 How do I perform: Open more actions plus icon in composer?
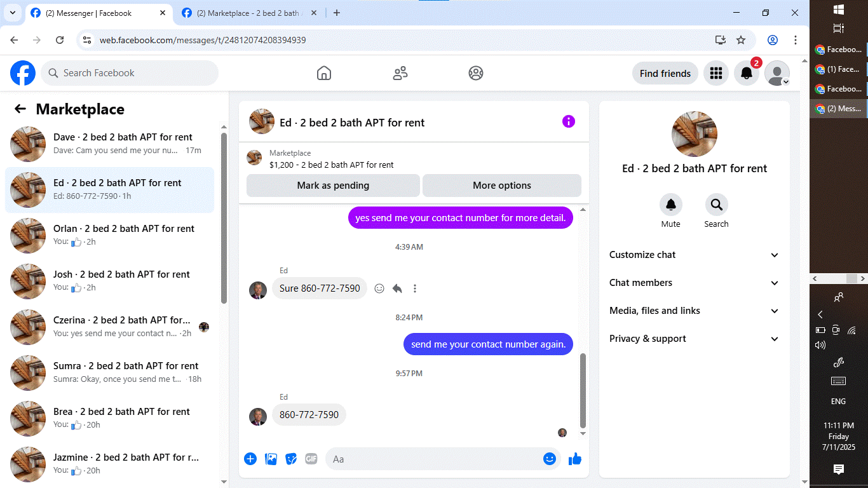(250, 459)
